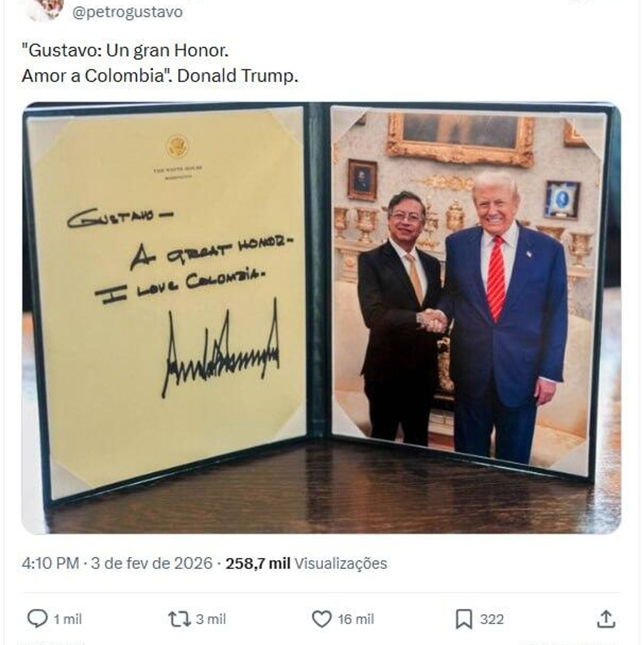Open the @petrogustavo profile handle
This screenshot has height=645, width=644.
[127, 12]
